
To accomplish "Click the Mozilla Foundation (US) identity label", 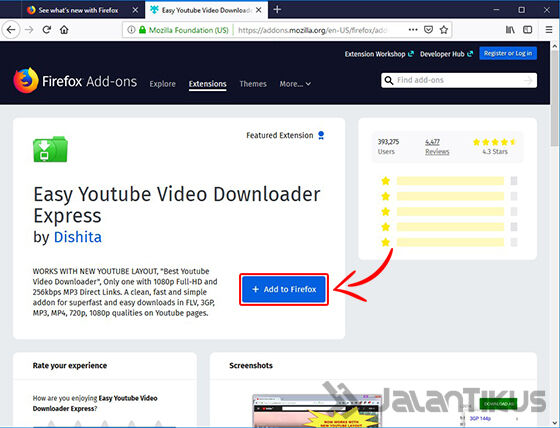I will [189, 30].
